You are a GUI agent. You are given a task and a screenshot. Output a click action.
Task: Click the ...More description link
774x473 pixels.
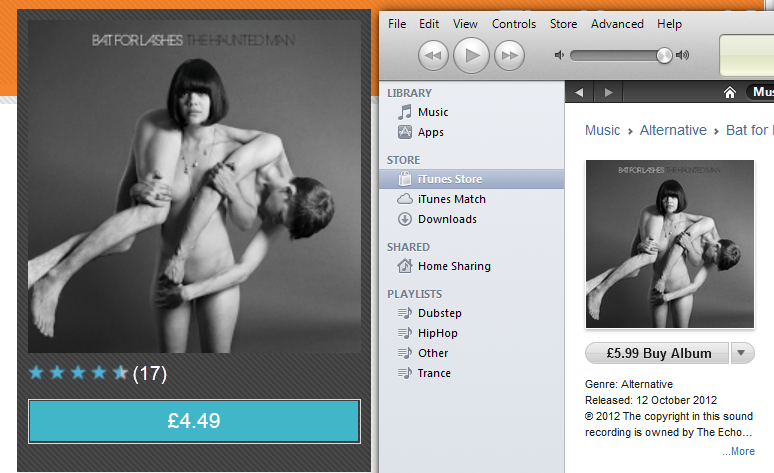pyautogui.click(x=738, y=451)
